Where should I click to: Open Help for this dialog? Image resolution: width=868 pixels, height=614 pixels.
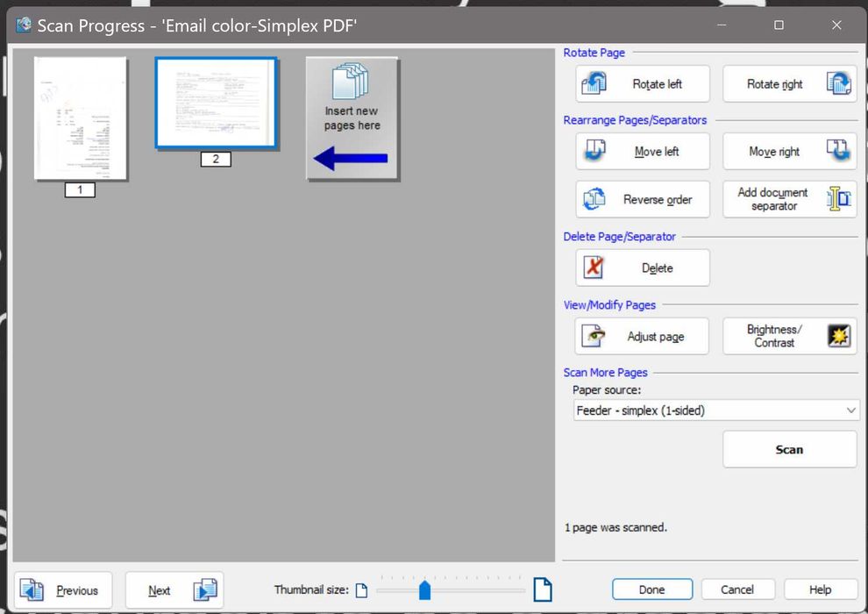pyautogui.click(x=820, y=589)
